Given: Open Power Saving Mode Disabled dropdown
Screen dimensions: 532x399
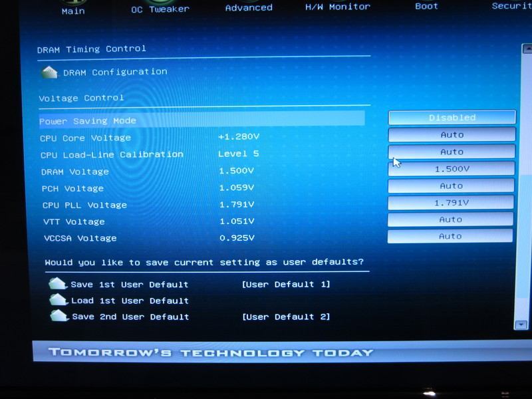Looking at the screenshot, I should tap(452, 118).
